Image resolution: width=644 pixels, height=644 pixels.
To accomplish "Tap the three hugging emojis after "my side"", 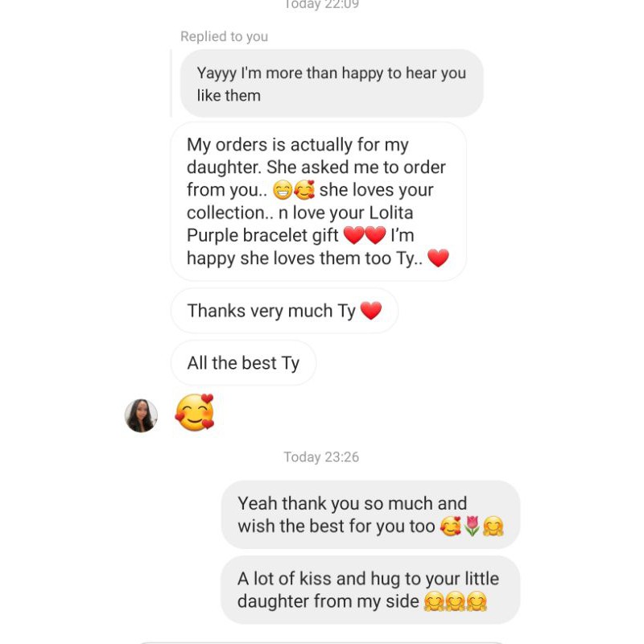I will pos(456,601).
